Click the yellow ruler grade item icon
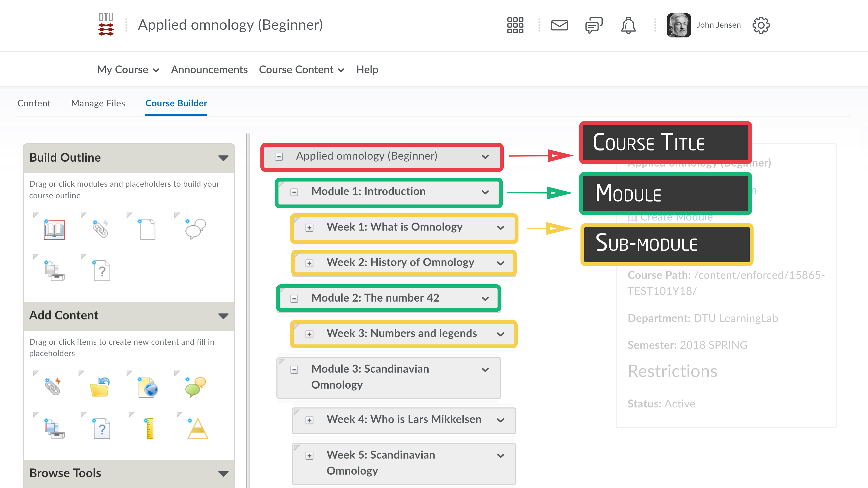Viewport: 868px width, 488px height. [x=150, y=428]
